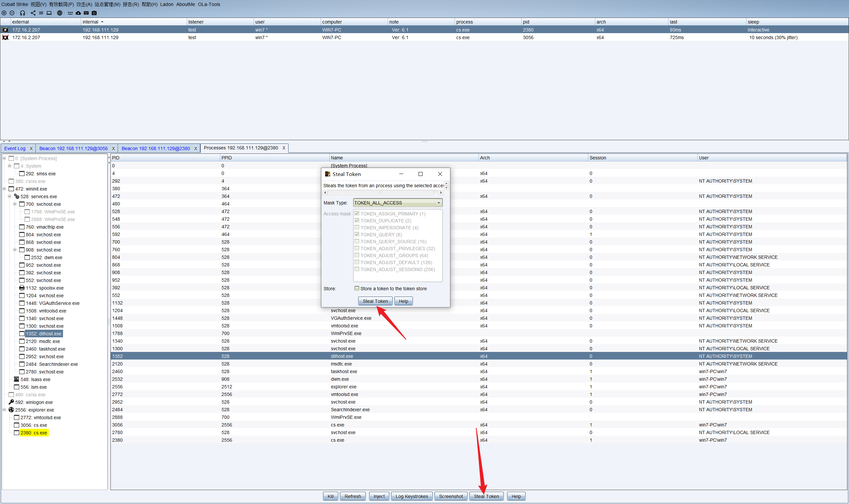Viewport: 849px width, 504px height.
Task: Click the Log Keystrokes button
Action: (x=412, y=496)
